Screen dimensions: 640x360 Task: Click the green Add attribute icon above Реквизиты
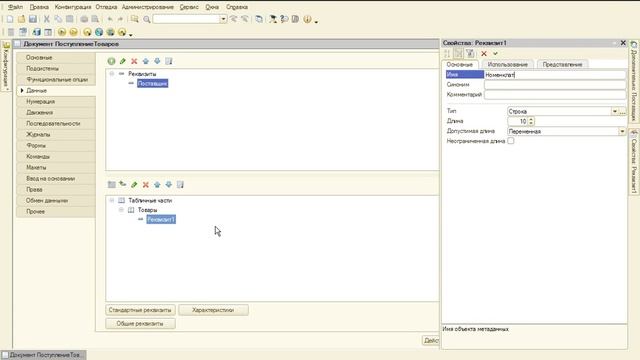(x=111, y=61)
